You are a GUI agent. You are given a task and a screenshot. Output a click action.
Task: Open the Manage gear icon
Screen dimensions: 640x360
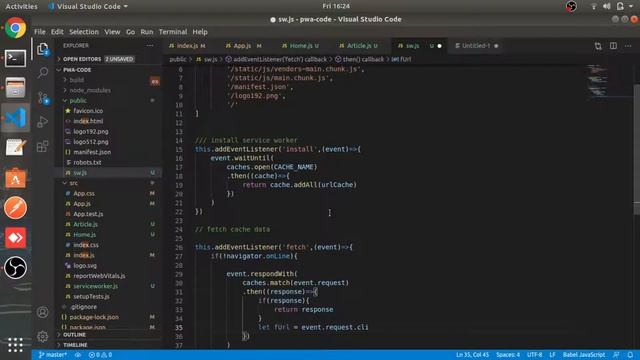click(42, 337)
